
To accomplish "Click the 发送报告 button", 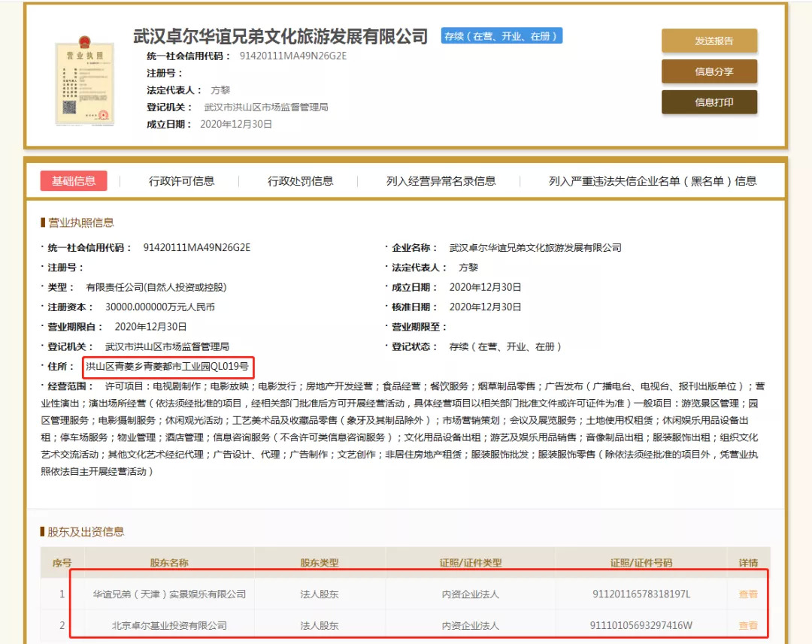I will coord(709,41).
